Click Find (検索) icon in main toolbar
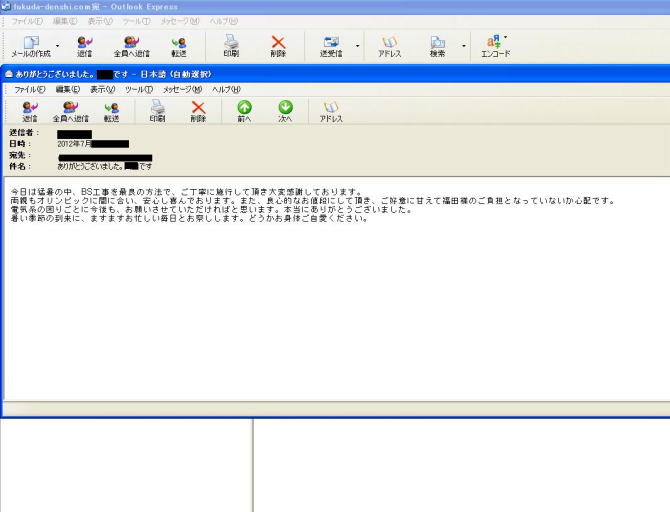 tap(437, 46)
